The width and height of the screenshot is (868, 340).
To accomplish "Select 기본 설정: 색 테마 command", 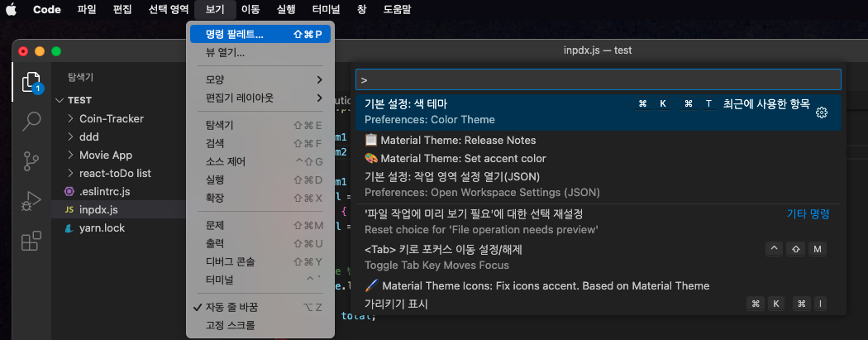I will tap(599, 113).
